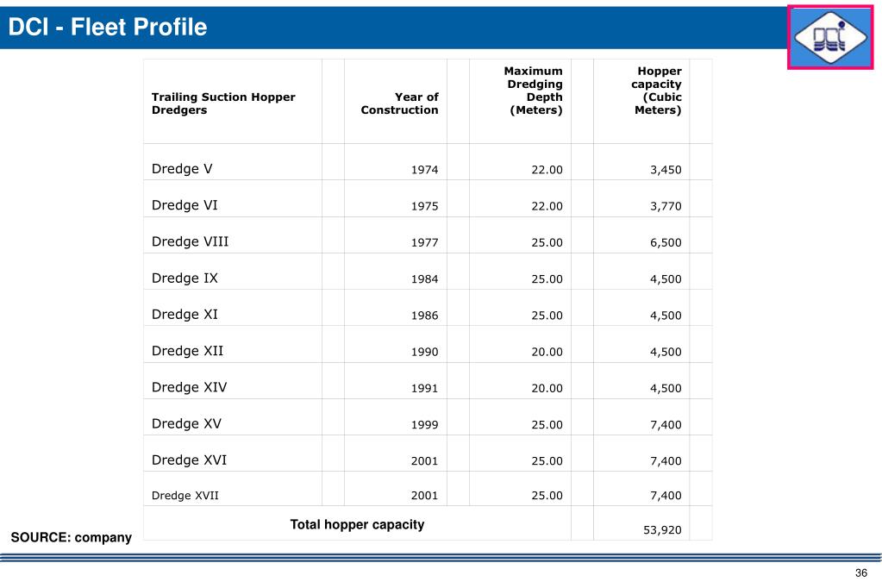Click the 'Hopper capacity (Cubic Meters)' header
The width and height of the screenshot is (882, 588).
click(x=656, y=91)
